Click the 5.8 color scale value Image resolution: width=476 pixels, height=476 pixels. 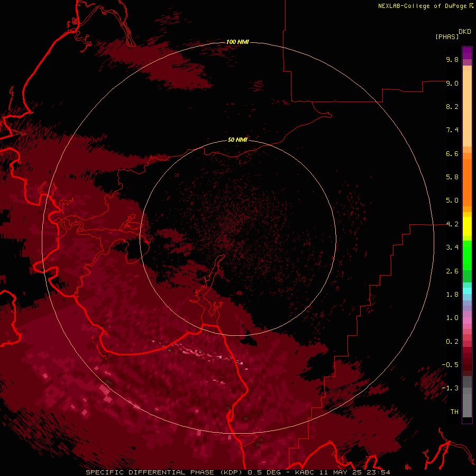tap(452, 177)
